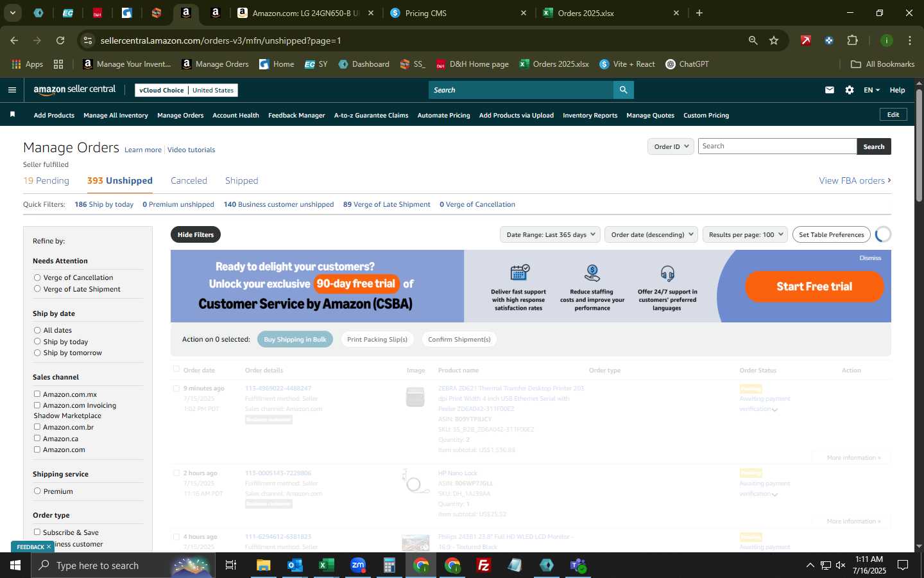Open the Order ID search type dropdown
This screenshot has width=924, height=578.
(671, 146)
